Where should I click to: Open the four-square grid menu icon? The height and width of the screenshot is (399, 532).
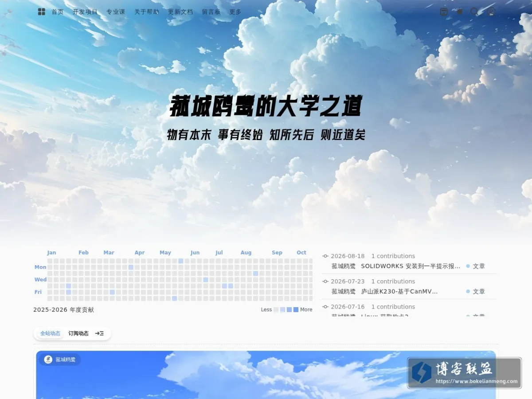coord(42,12)
